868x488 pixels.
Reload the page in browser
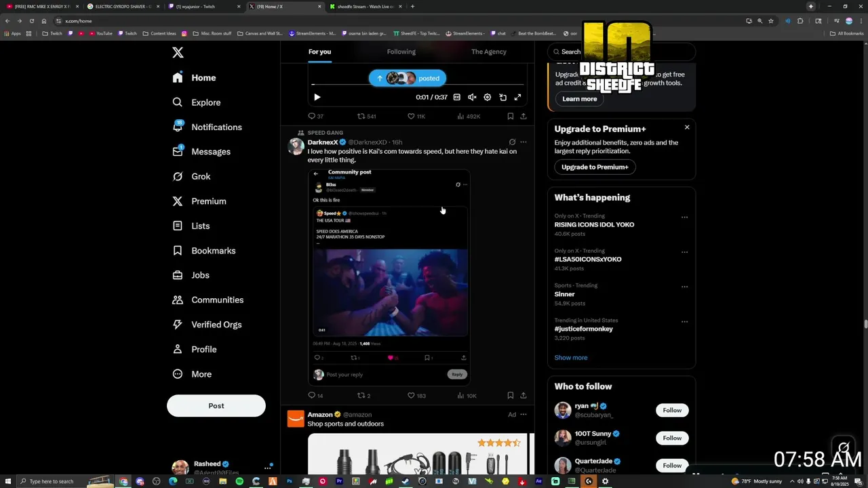[x=31, y=21]
